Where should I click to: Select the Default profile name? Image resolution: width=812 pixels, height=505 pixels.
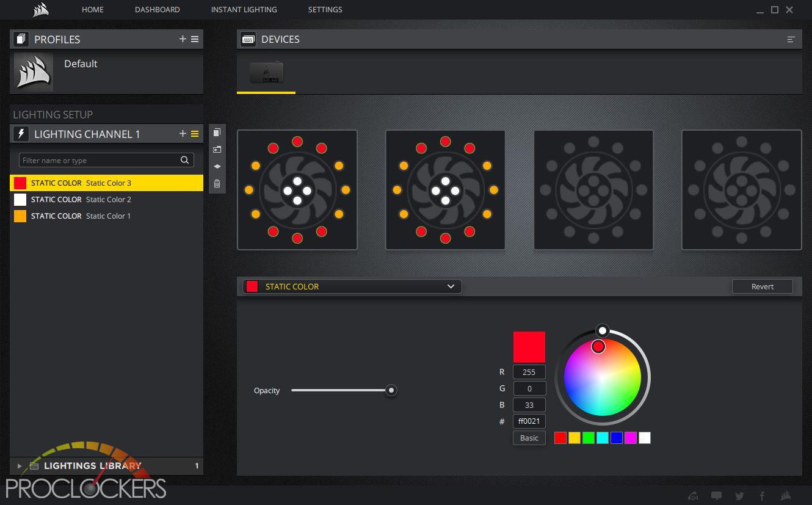tap(81, 64)
